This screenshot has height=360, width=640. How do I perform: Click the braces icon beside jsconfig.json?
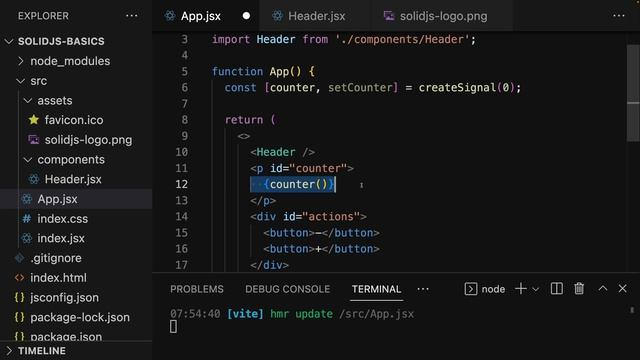pyautogui.click(x=19, y=297)
